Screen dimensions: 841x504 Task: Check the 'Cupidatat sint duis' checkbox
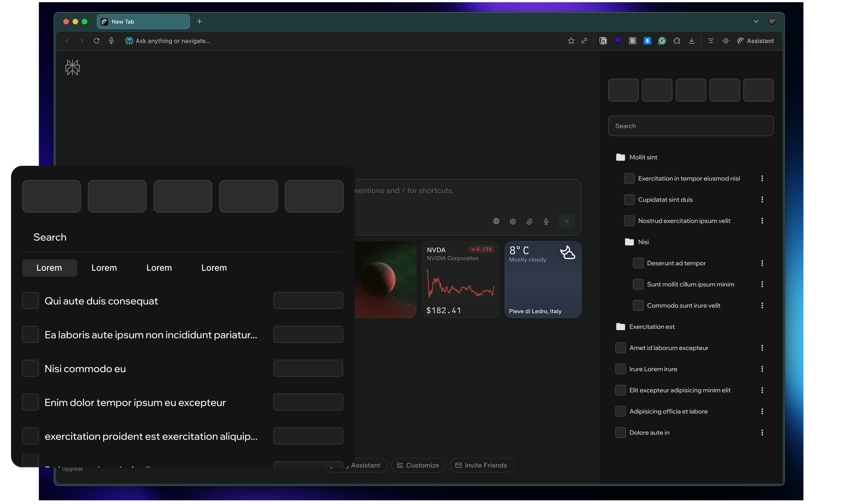point(629,200)
